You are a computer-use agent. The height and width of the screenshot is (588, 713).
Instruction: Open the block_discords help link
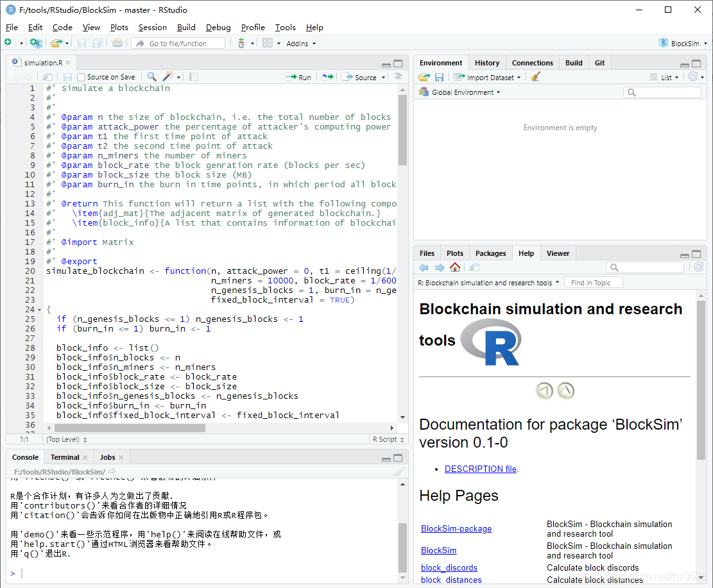coord(449,567)
